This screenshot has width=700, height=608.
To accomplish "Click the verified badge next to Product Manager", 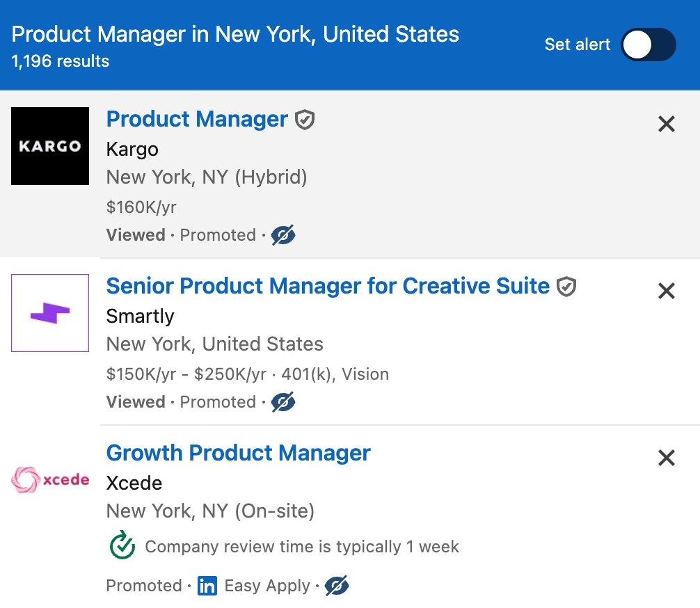I will pyautogui.click(x=306, y=119).
